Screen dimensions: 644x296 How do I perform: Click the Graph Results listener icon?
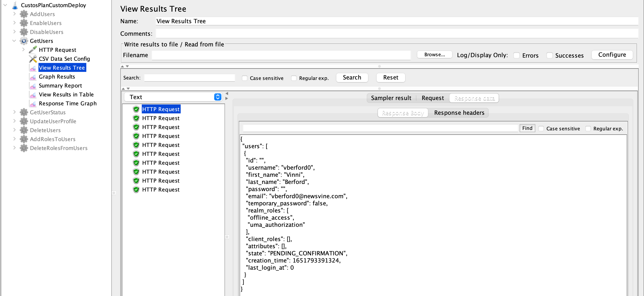[33, 77]
